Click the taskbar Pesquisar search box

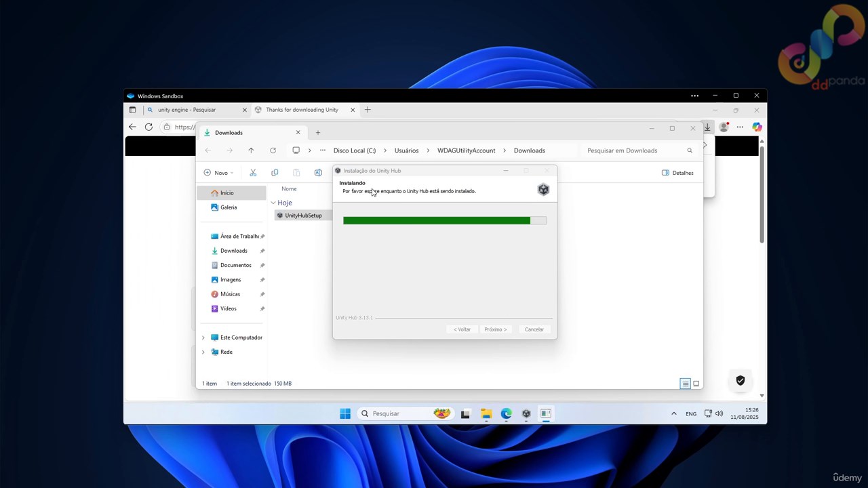tap(406, 413)
